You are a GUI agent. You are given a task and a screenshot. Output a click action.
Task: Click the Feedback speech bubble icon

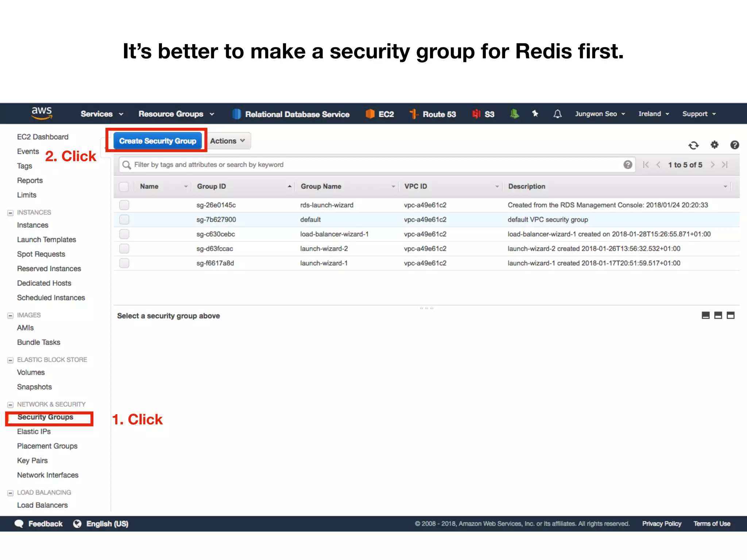point(19,524)
